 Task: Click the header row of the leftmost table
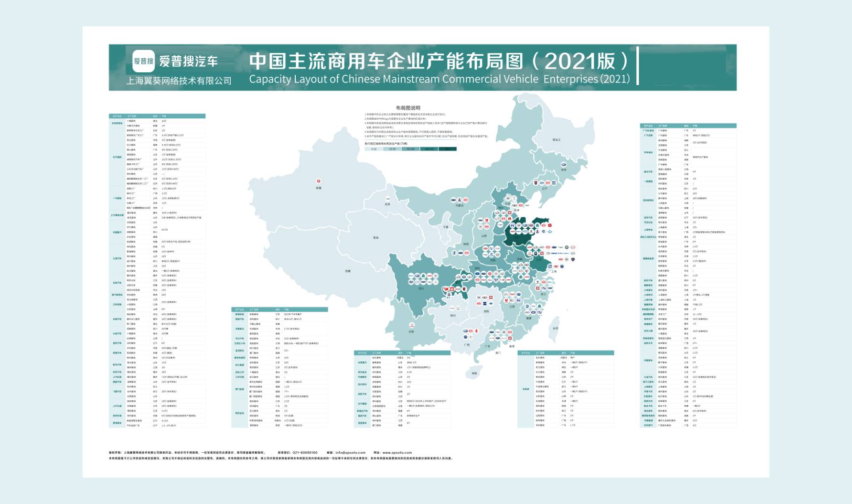tap(157, 116)
